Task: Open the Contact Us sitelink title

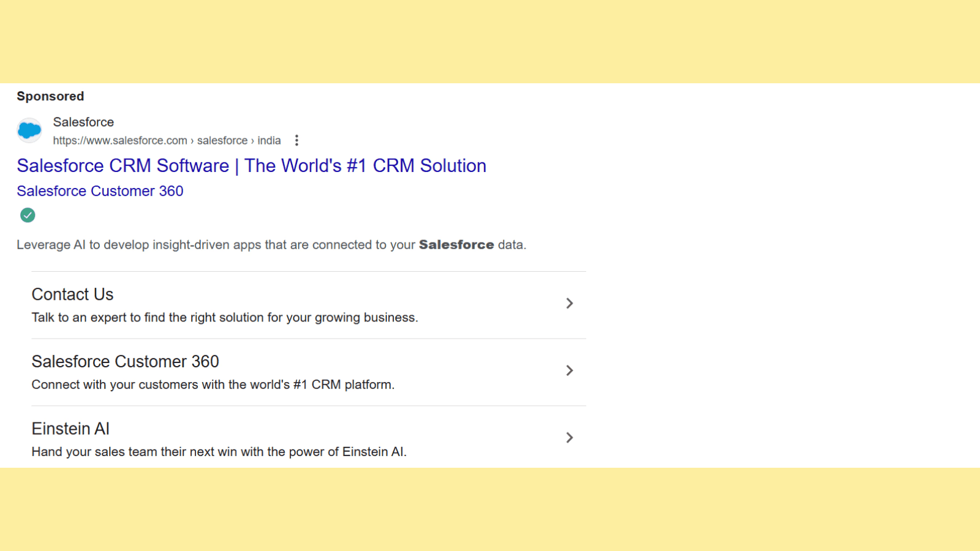Action: click(72, 294)
